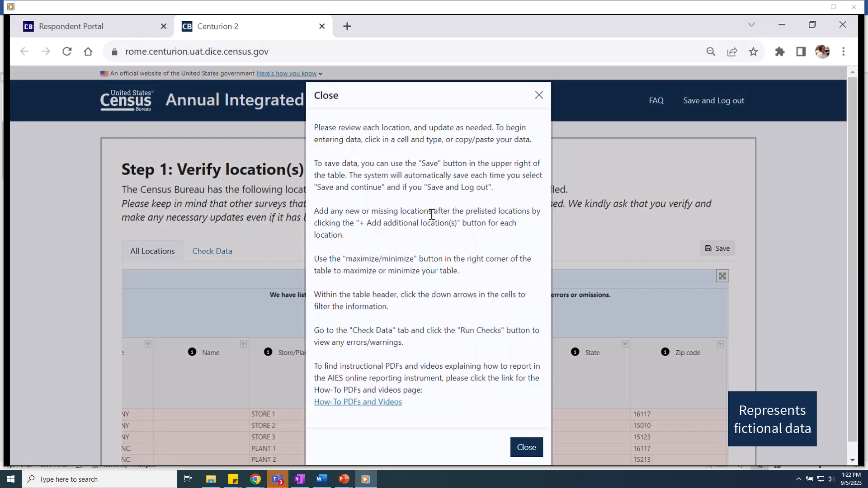
Task: Open the Name column filter arrow
Action: click(243, 344)
